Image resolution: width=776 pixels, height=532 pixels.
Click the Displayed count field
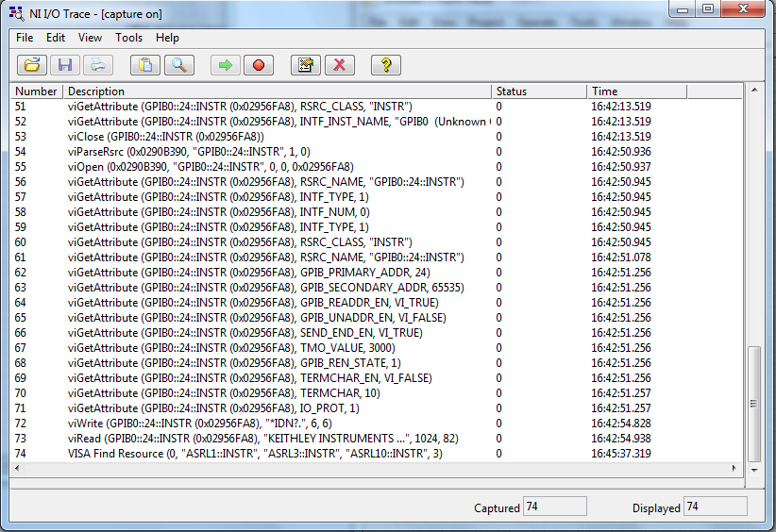pos(716,507)
